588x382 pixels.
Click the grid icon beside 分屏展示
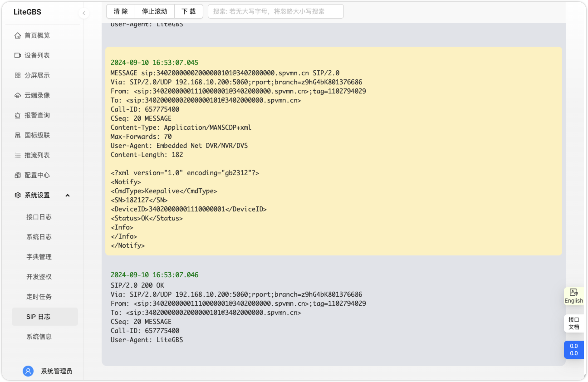point(18,75)
